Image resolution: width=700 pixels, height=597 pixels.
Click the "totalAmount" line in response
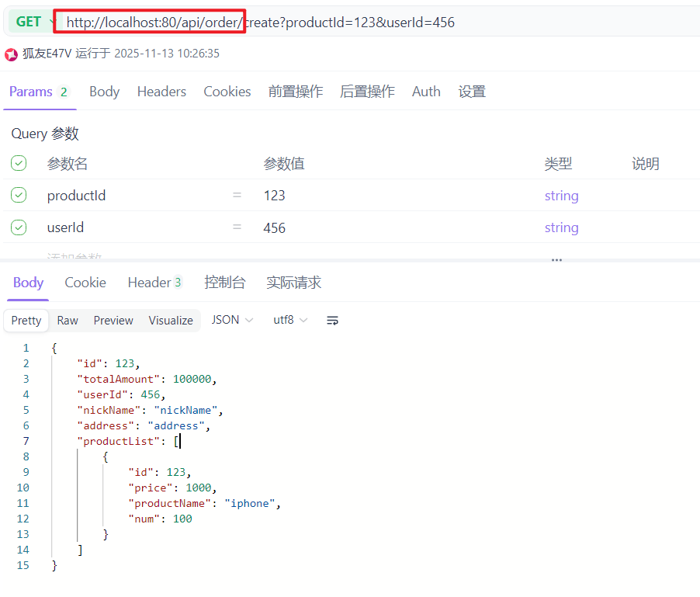click(147, 379)
